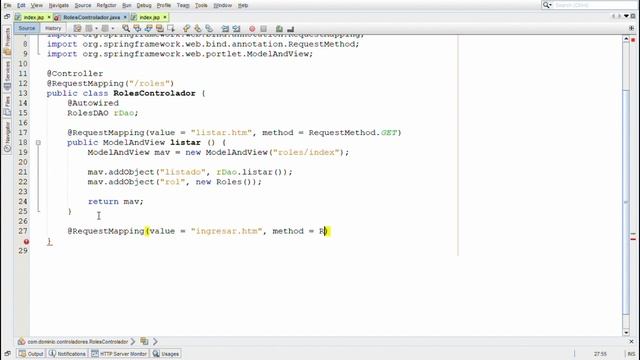Click the "return mav;" line of code
Viewport: 640px width, 360px height.
tap(116, 201)
